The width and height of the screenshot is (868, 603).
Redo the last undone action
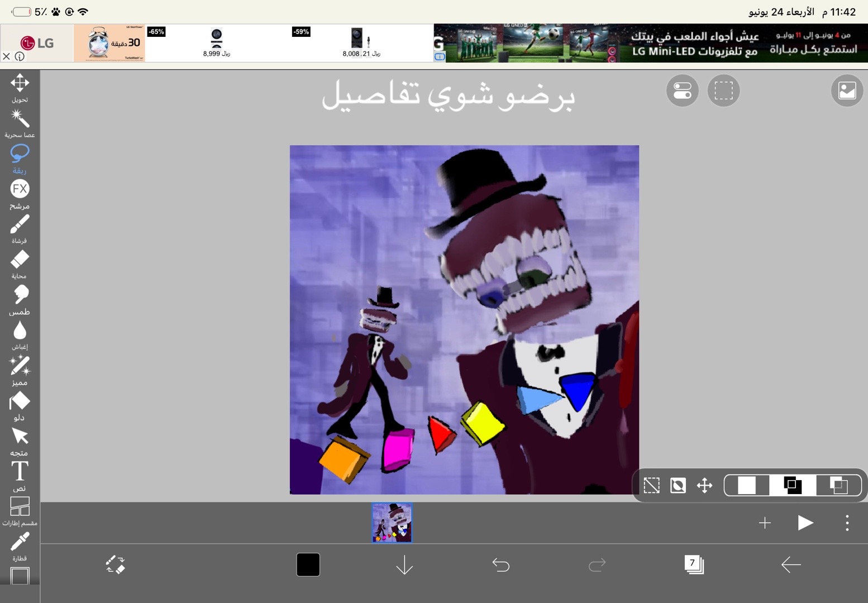pyautogui.click(x=597, y=565)
